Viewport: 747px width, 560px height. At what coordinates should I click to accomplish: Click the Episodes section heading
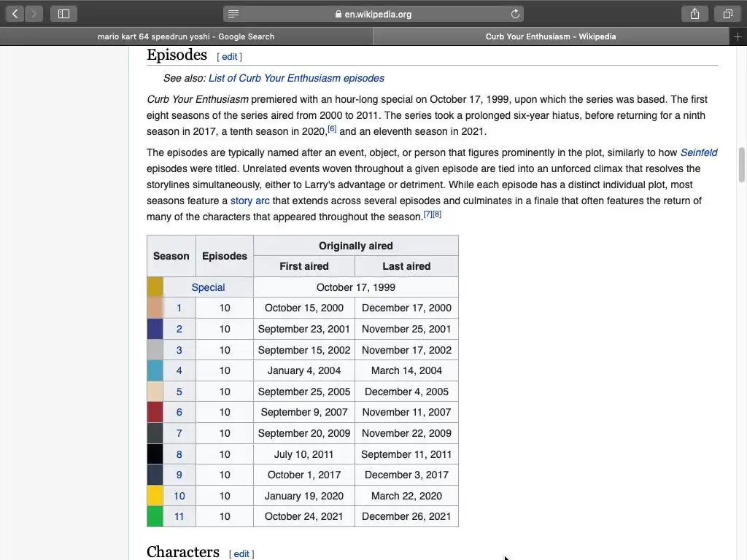point(177,55)
